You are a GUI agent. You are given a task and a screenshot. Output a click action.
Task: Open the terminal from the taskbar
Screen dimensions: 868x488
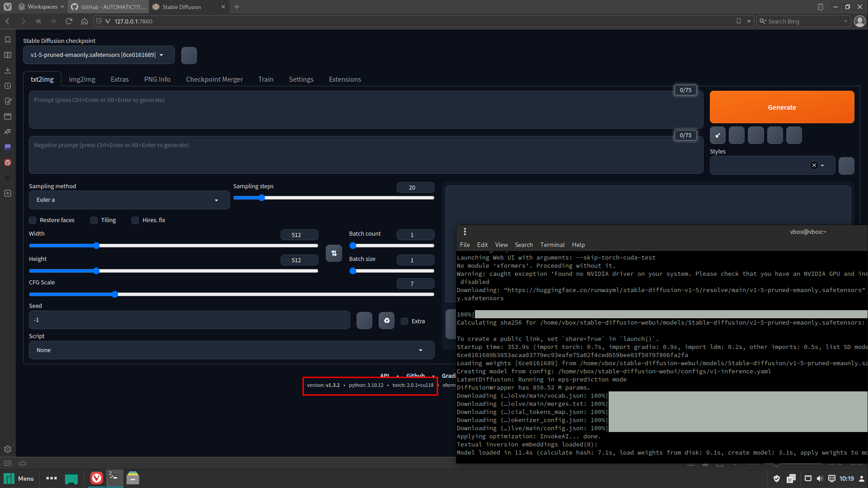114,478
